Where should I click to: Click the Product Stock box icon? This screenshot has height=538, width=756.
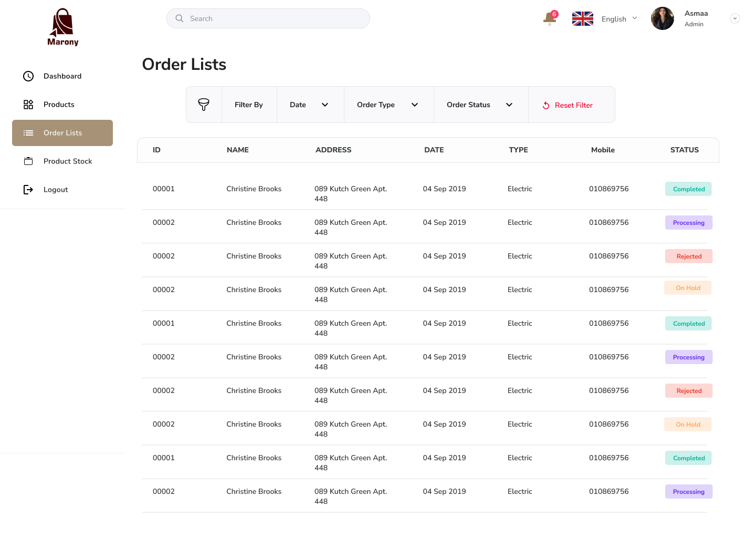(x=28, y=161)
